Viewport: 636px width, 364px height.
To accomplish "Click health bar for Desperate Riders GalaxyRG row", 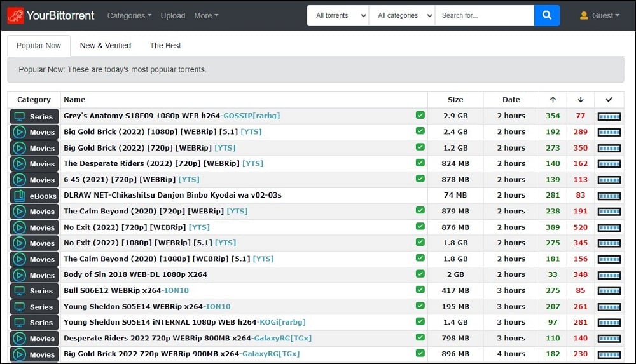I will (609, 339).
